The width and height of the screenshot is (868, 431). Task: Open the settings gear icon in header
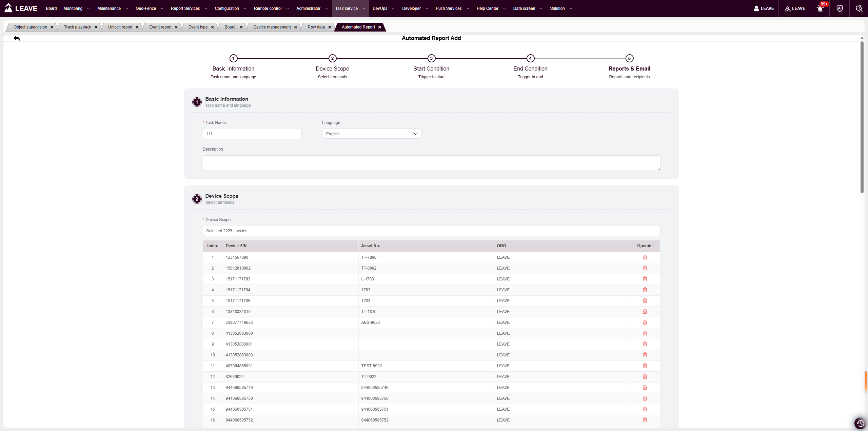point(859,8)
